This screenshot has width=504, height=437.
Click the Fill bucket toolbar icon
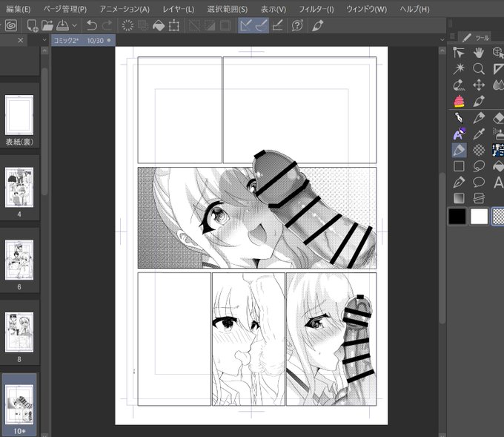(159, 25)
